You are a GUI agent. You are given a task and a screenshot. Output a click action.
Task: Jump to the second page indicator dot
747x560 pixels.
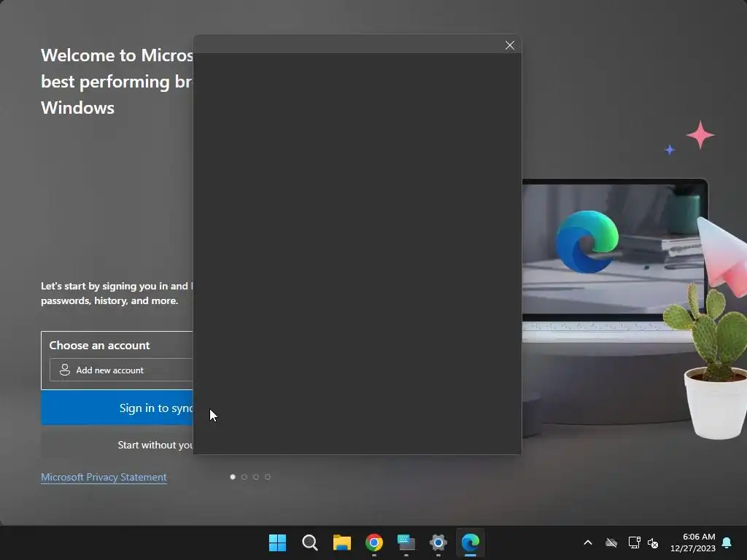[244, 477]
